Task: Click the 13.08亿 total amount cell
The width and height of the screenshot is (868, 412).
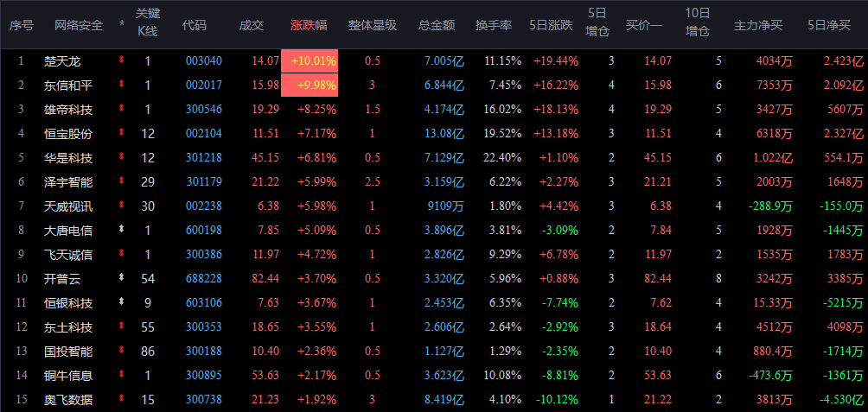Action: (x=444, y=133)
